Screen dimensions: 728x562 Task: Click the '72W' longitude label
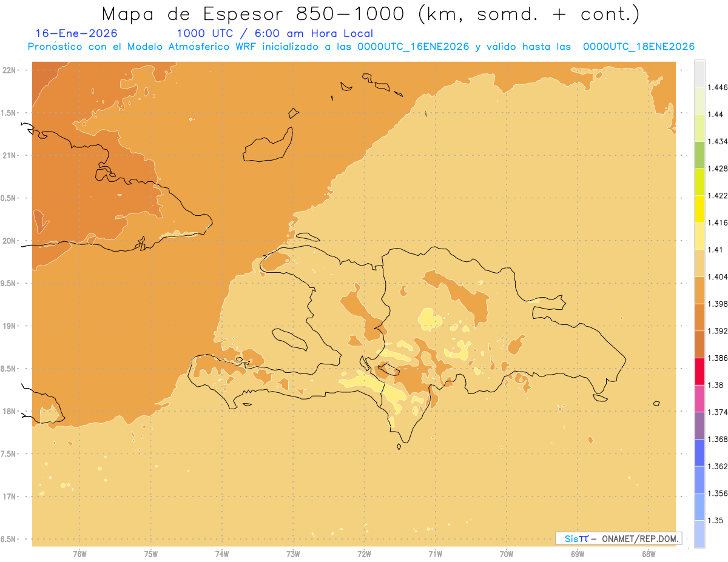coord(364,554)
